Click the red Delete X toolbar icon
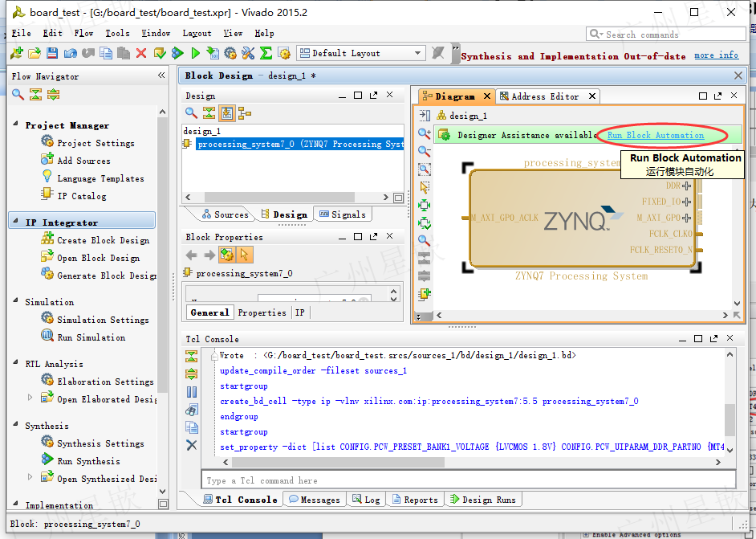Image resolution: width=756 pixels, height=539 pixels. [x=141, y=53]
